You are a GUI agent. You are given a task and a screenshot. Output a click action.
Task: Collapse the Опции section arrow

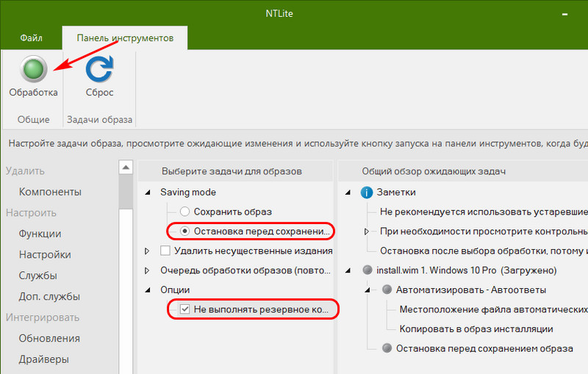(x=148, y=290)
